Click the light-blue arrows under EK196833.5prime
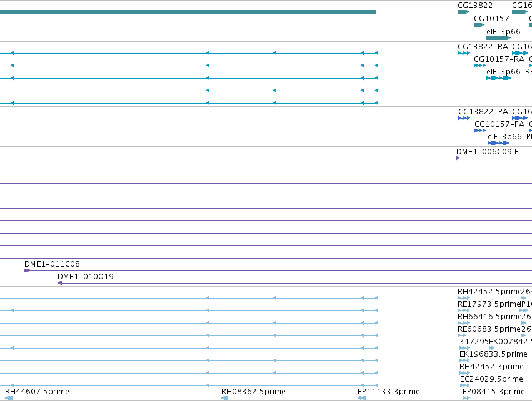The image size is (532, 401). pyautogui.click(x=465, y=360)
